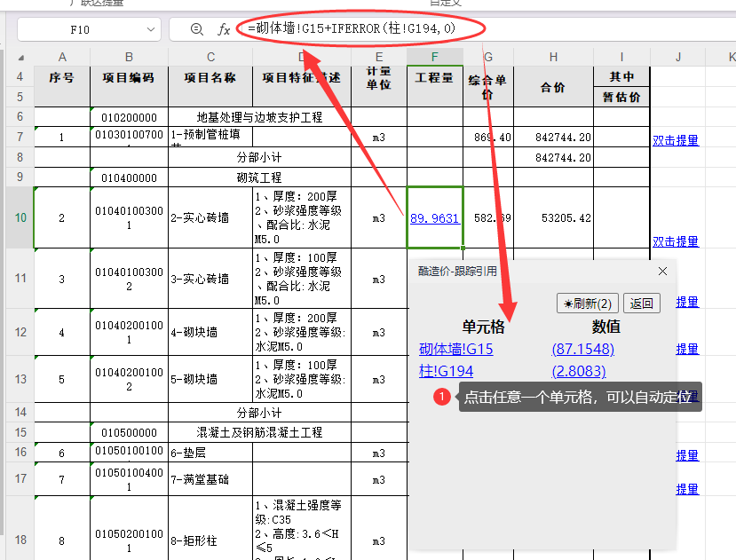Click 双击提量 link in the 预制管桩 row

tap(675, 139)
